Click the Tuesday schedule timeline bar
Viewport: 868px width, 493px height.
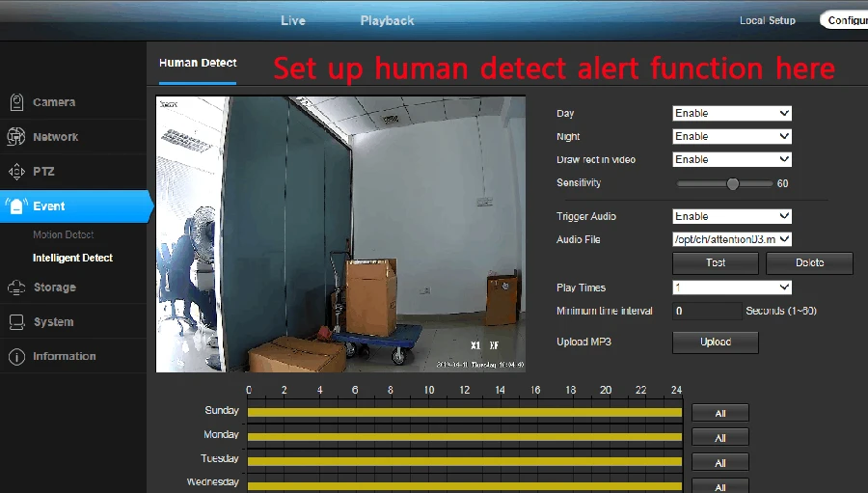(x=465, y=461)
